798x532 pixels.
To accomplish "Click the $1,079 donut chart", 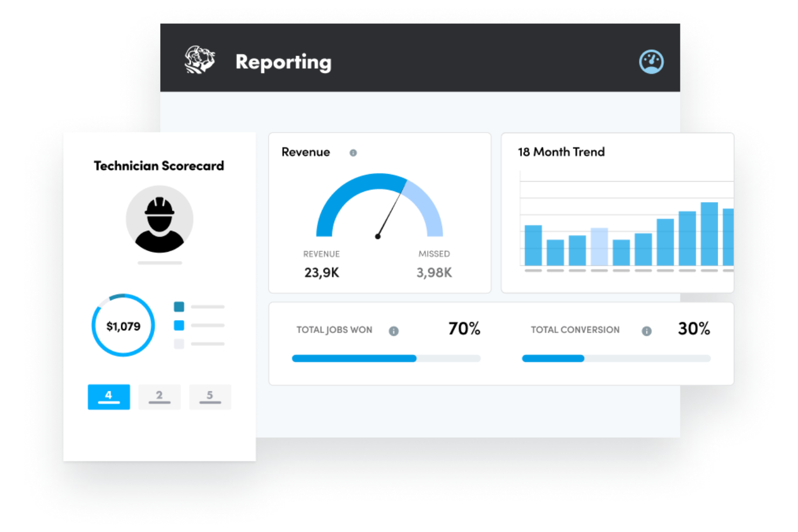I will pyautogui.click(x=123, y=326).
